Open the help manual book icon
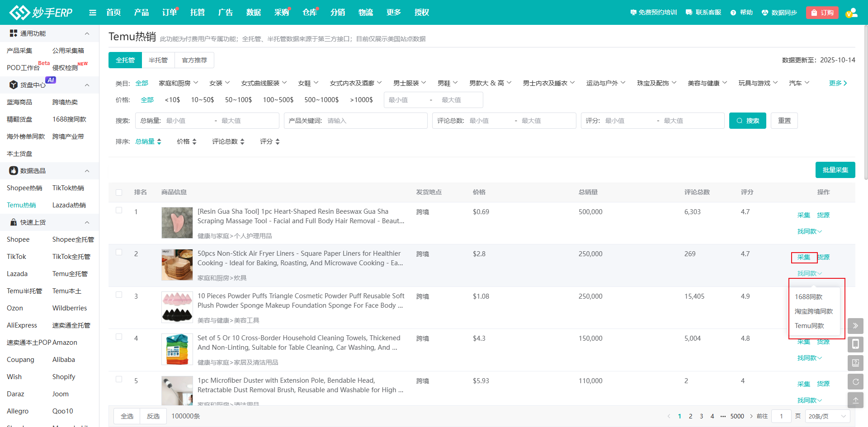The width and height of the screenshot is (868, 427). pos(855,363)
